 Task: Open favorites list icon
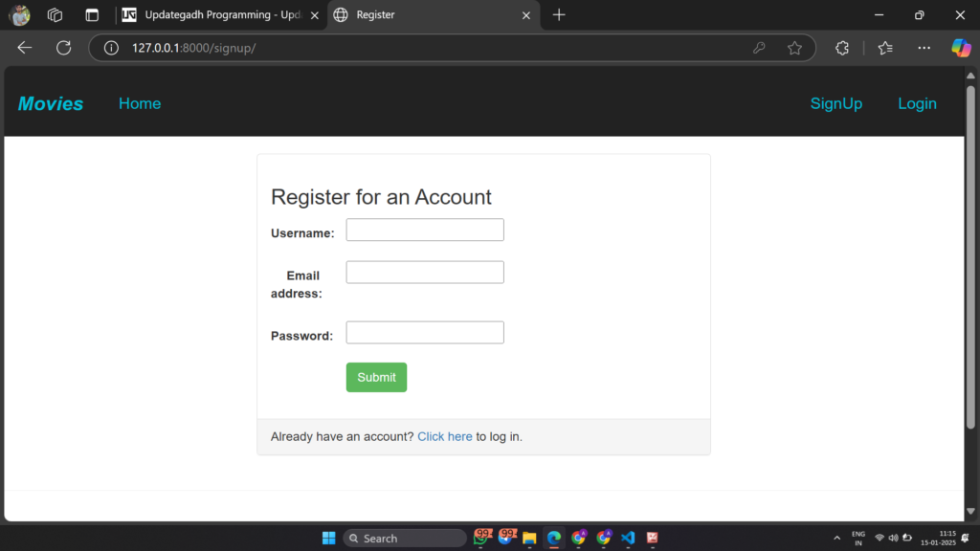tap(885, 48)
